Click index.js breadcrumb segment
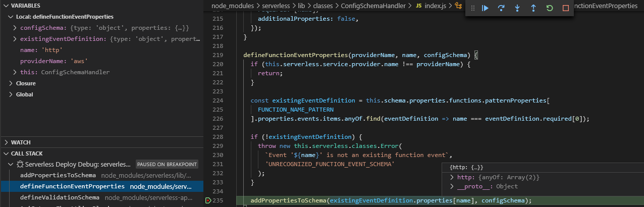 tap(437, 6)
